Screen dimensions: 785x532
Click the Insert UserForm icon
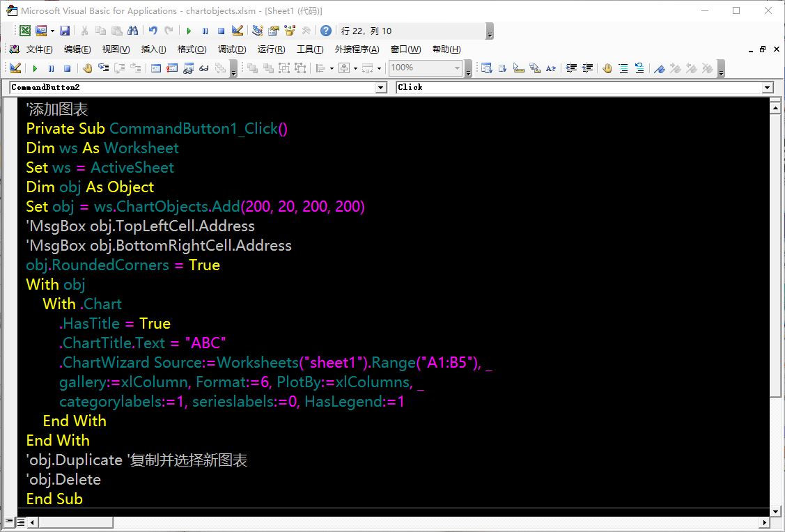tap(40, 31)
